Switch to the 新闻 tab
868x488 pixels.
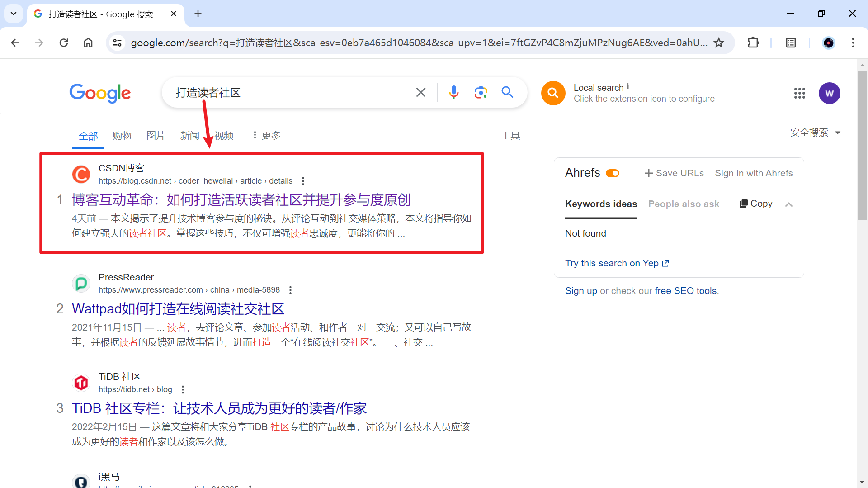189,135
